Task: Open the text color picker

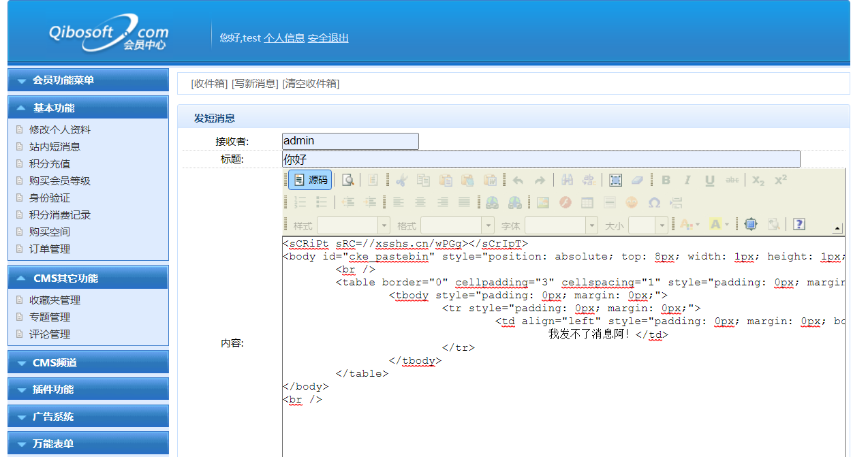Action: pyautogui.click(x=690, y=224)
